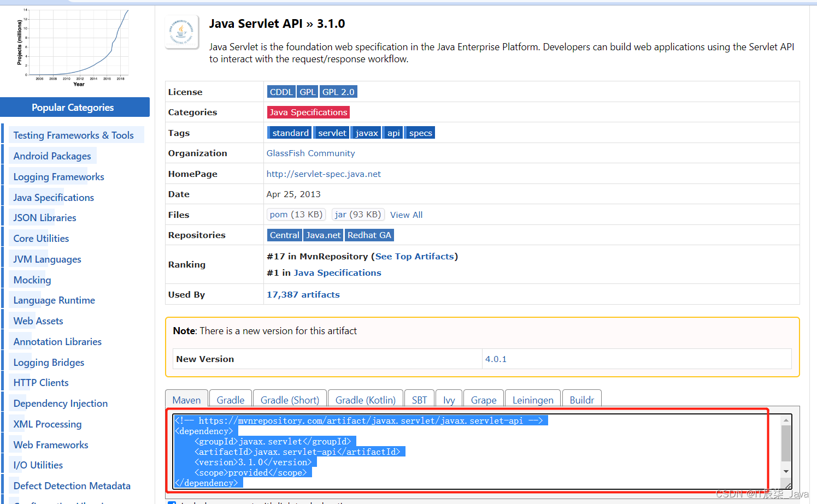817x504 pixels.
Task: Click the '17,387 artifacts' Used By link
Action: pyautogui.click(x=303, y=294)
